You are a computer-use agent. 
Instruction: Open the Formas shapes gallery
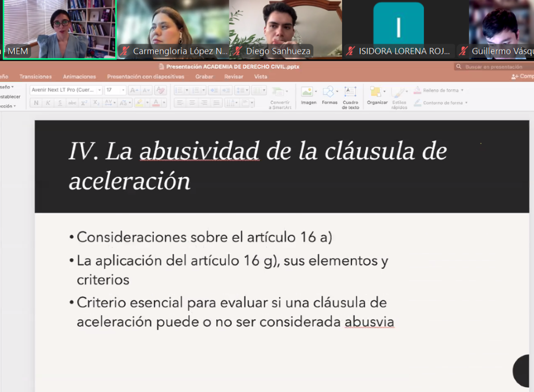coord(329,95)
